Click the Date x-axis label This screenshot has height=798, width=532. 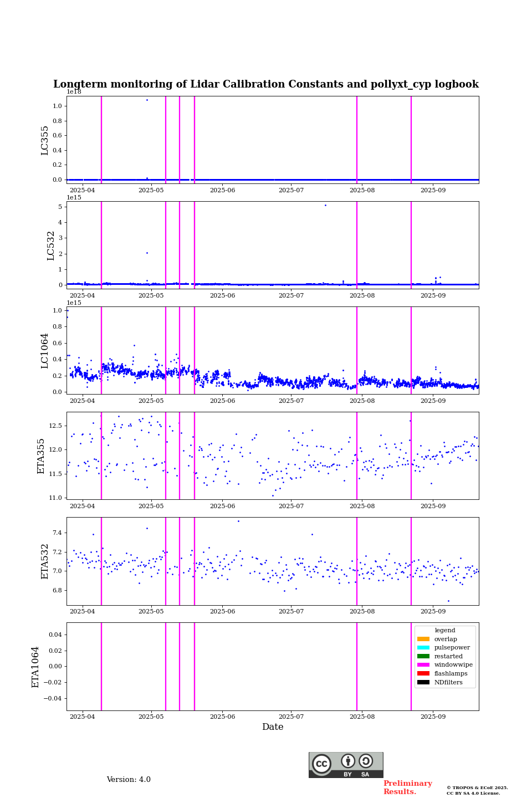point(273,727)
